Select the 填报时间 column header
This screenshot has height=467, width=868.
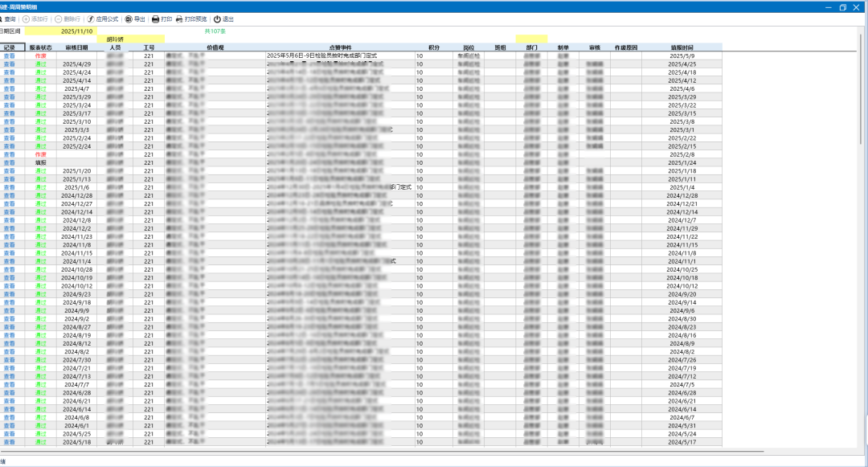[x=682, y=47]
